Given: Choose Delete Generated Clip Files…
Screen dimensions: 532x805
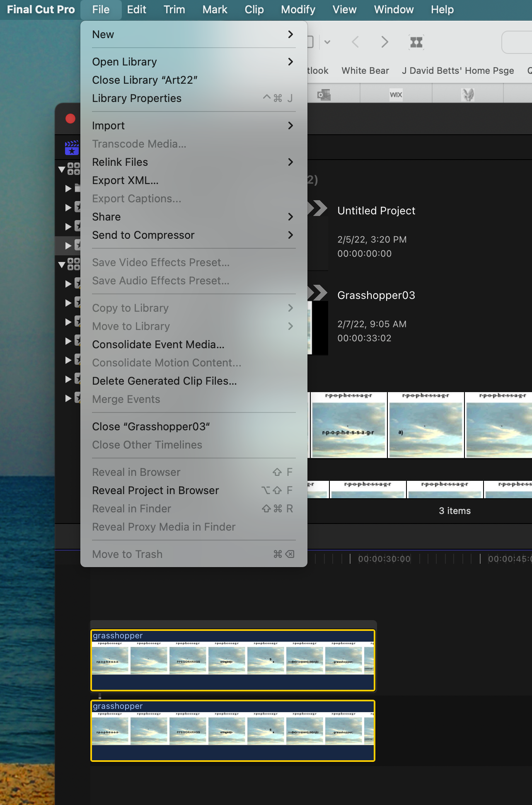Looking at the screenshot, I should 193,381.
